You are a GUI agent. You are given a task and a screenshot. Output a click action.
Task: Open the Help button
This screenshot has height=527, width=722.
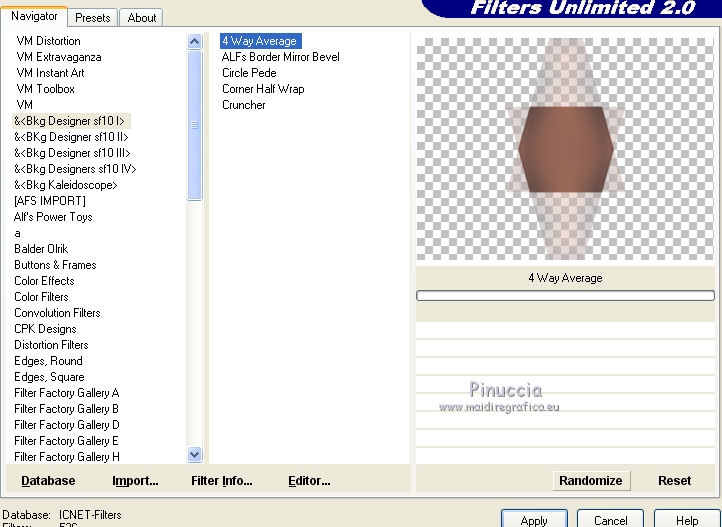pyautogui.click(x=687, y=519)
